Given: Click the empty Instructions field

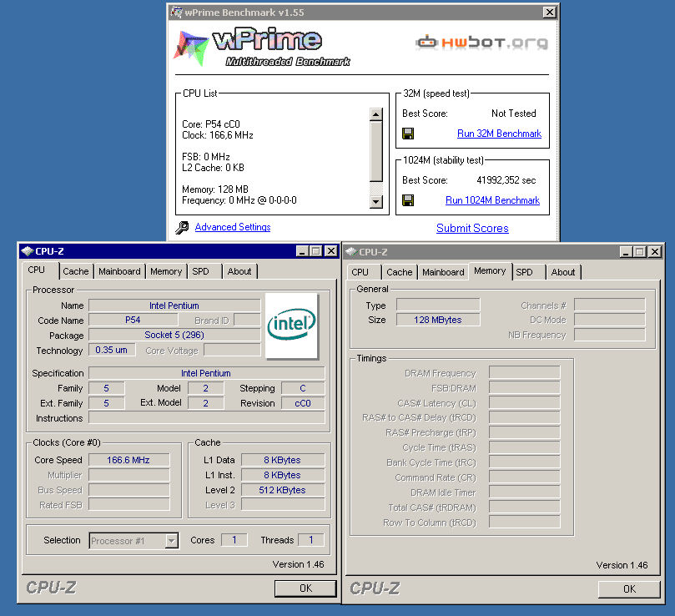Looking at the screenshot, I should (x=207, y=418).
